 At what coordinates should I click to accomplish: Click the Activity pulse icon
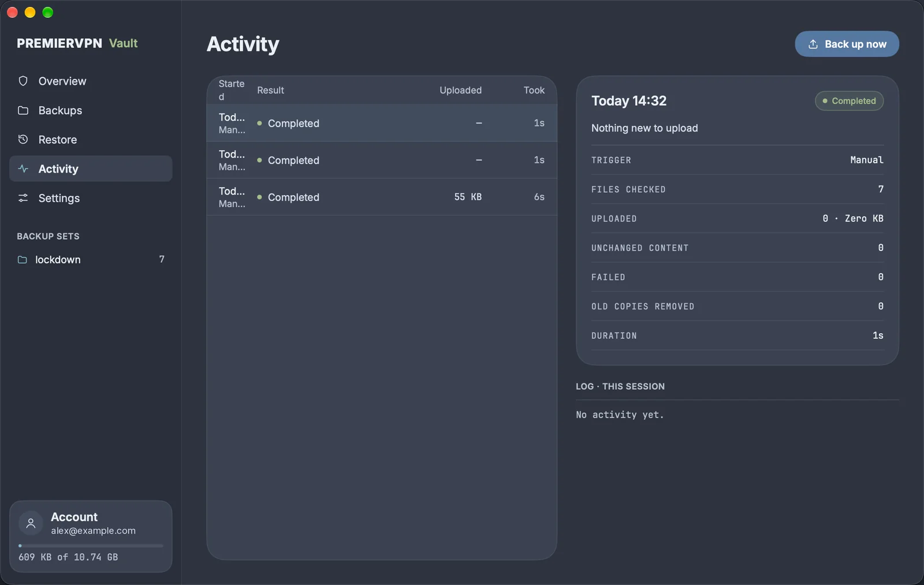click(23, 169)
